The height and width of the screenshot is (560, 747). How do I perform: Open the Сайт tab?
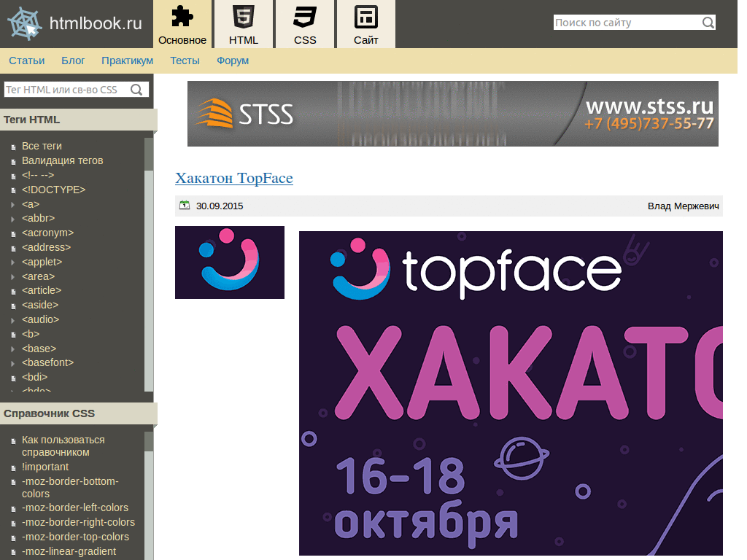pos(366,25)
